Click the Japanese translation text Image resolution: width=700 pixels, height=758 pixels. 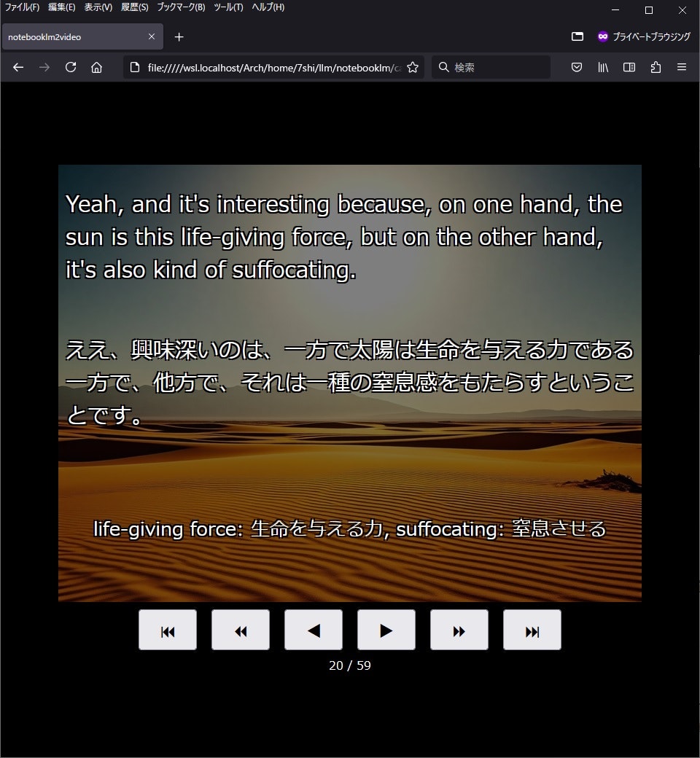(349, 383)
